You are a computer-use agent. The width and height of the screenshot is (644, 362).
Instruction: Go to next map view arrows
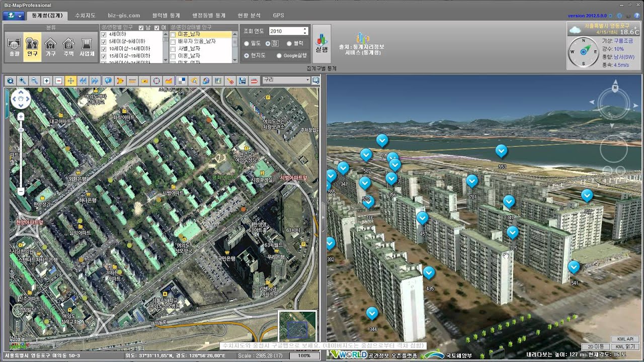click(95, 80)
